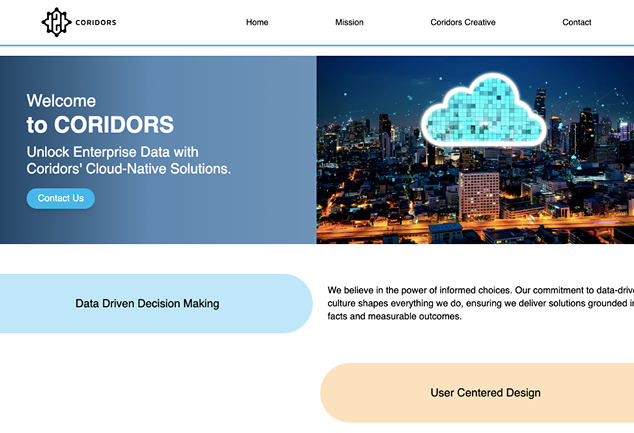Click the Coridors geometric logo icon
Image resolution: width=634 pixels, height=433 pixels.
[x=56, y=22]
